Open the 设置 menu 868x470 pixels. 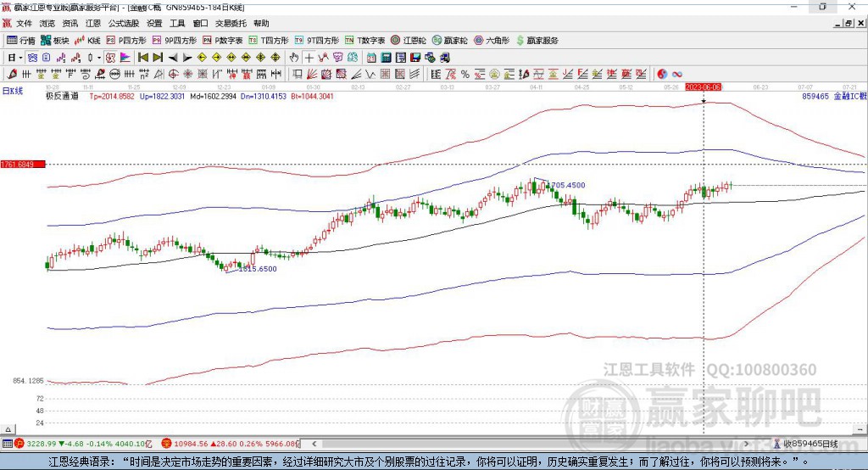[x=154, y=23]
